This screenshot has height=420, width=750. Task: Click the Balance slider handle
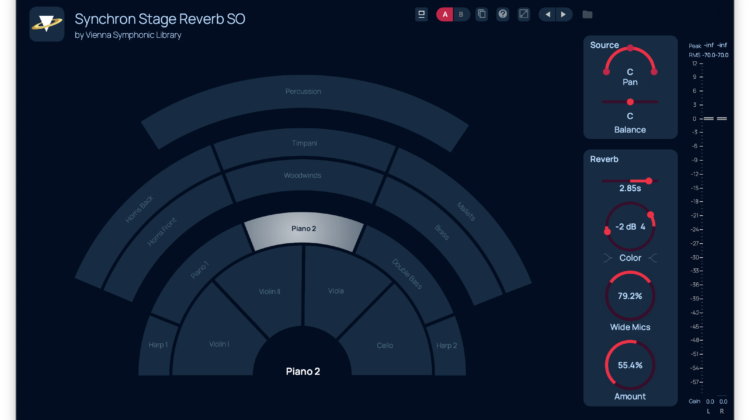(x=630, y=102)
